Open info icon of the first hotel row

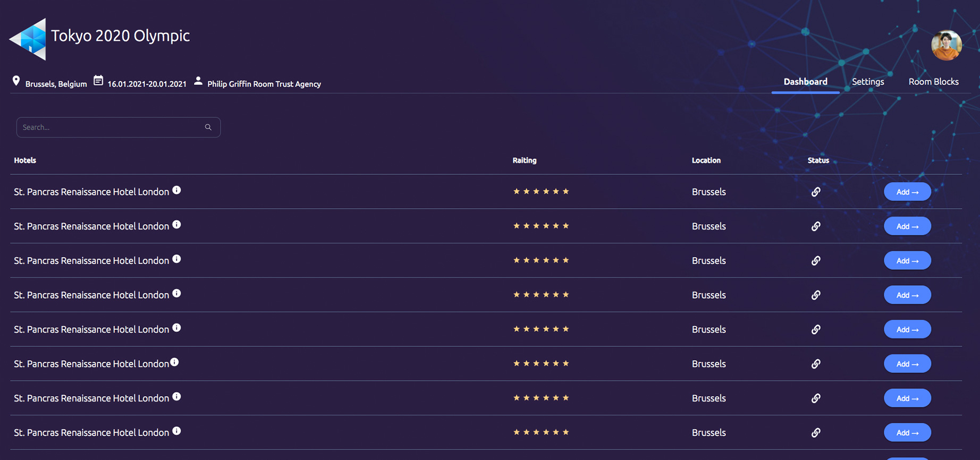click(x=176, y=190)
